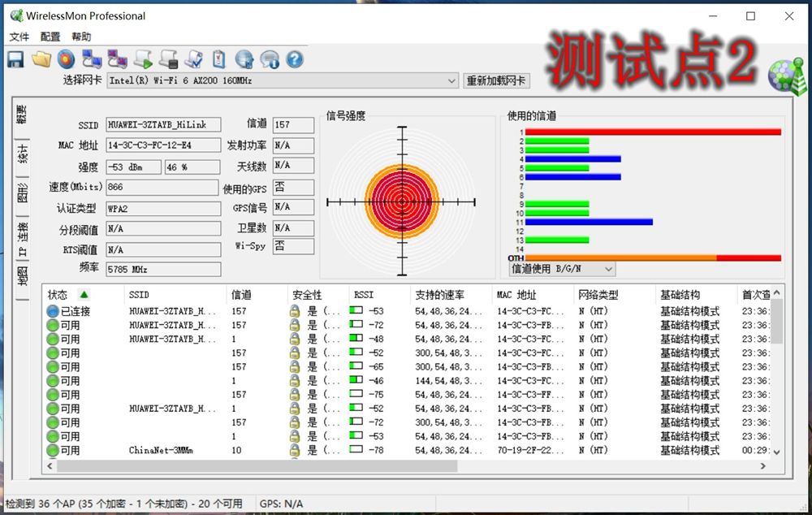The image size is (812, 515).
Task: Sort the list by the 网络类型 column header
Action: tap(615, 295)
